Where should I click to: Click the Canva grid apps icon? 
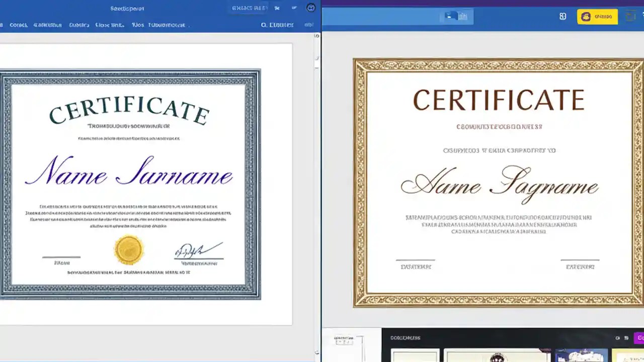(x=562, y=16)
